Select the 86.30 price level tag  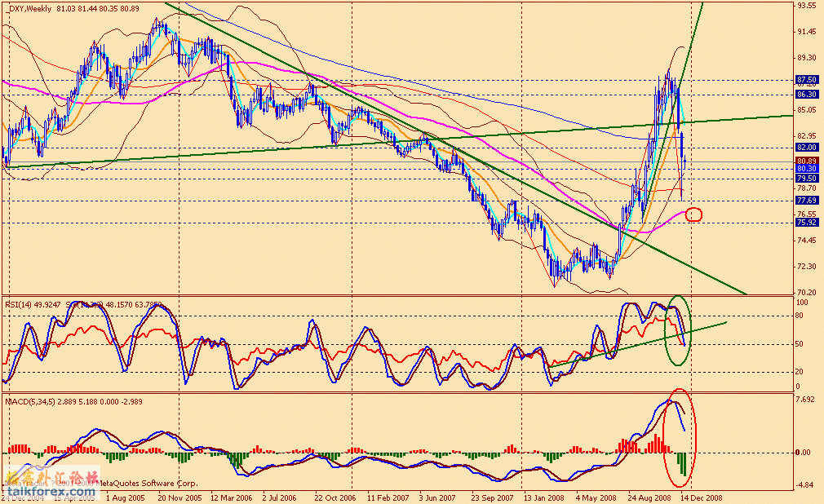(807, 95)
